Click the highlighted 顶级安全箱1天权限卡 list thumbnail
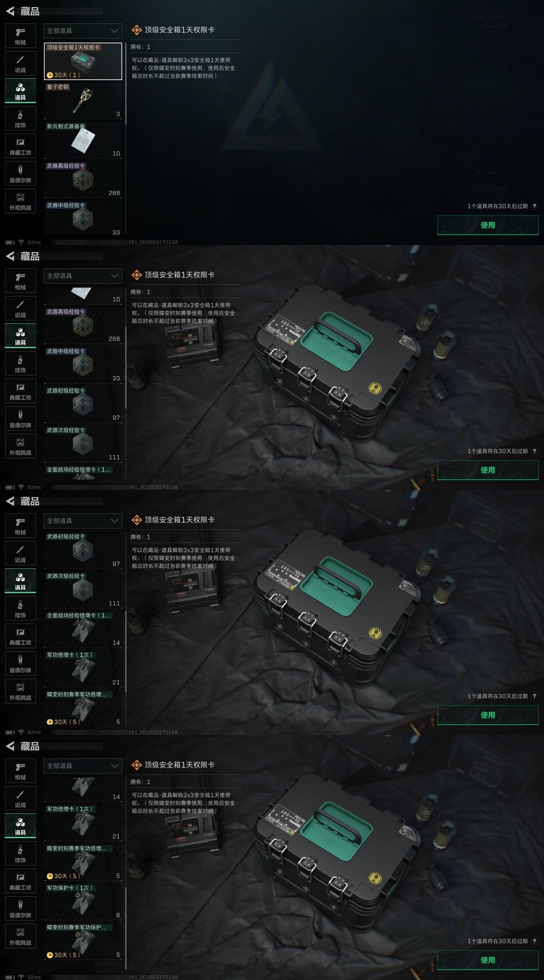This screenshot has width=544, height=980. [83, 61]
